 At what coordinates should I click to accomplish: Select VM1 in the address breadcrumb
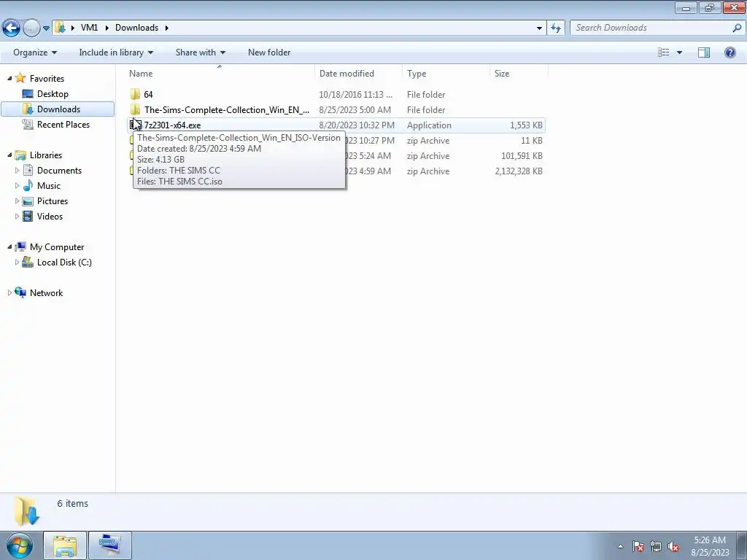pyautogui.click(x=89, y=28)
